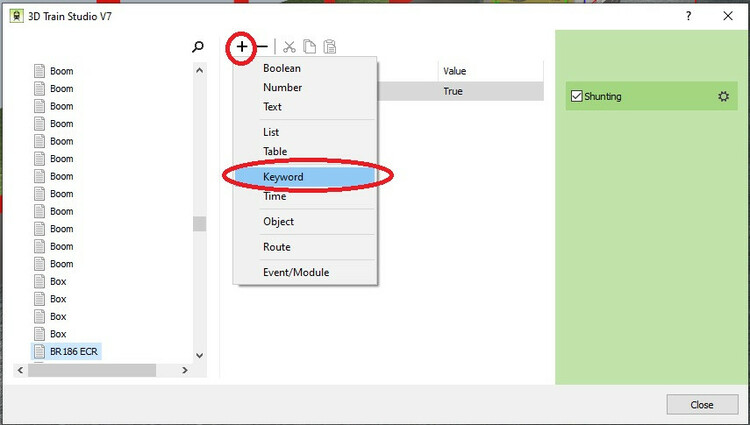Click the True value cell
750x425 pixels.
click(490, 91)
